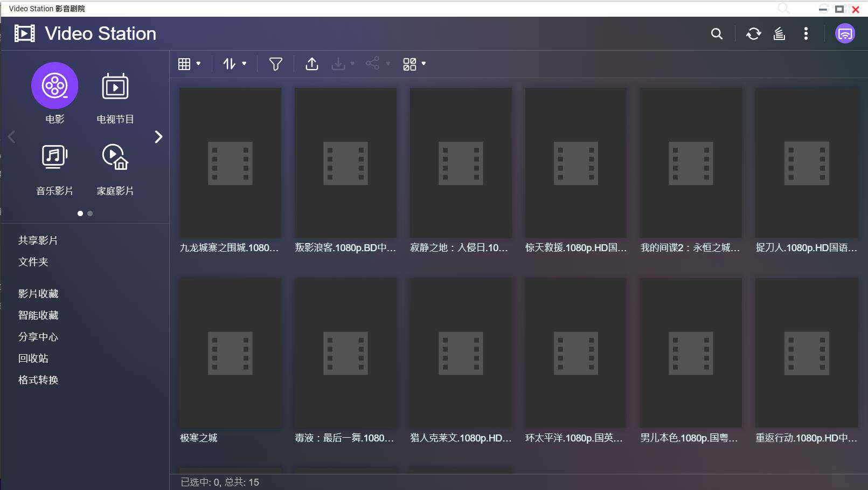Click the Video Station film logo

click(25, 33)
